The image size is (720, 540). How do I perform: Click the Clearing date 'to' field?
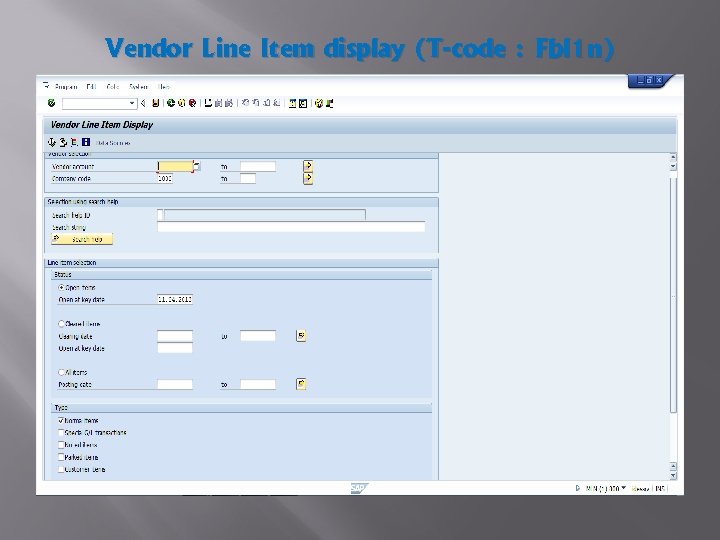pos(258,336)
